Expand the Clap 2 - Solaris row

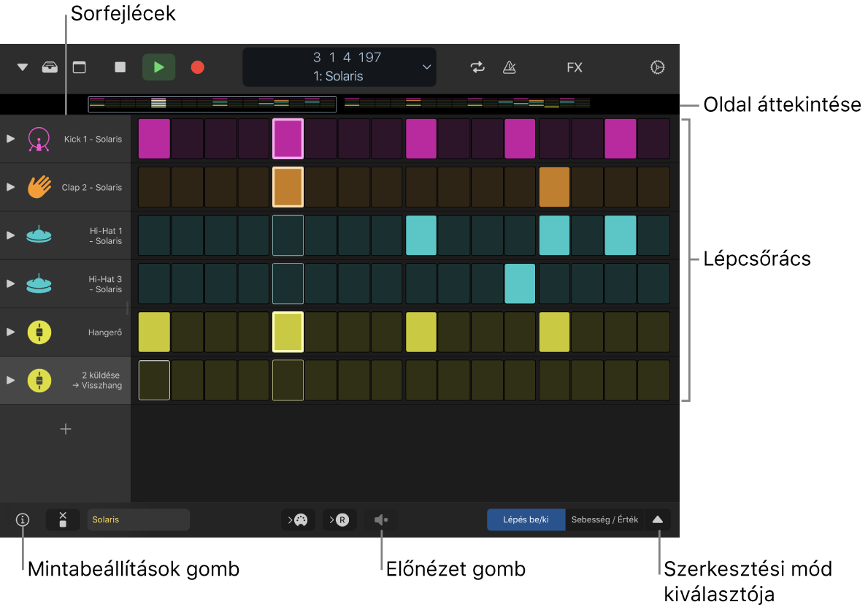(x=10, y=187)
